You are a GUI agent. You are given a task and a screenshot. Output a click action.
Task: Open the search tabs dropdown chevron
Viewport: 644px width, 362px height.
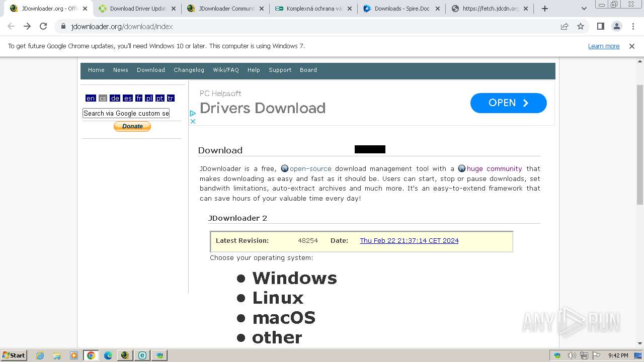click(x=584, y=9)
